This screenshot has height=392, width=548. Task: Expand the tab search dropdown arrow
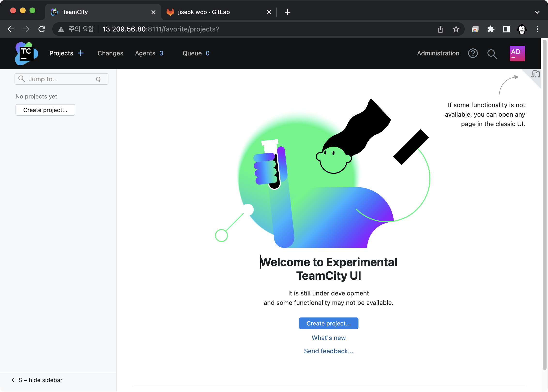tap(537, 12)
